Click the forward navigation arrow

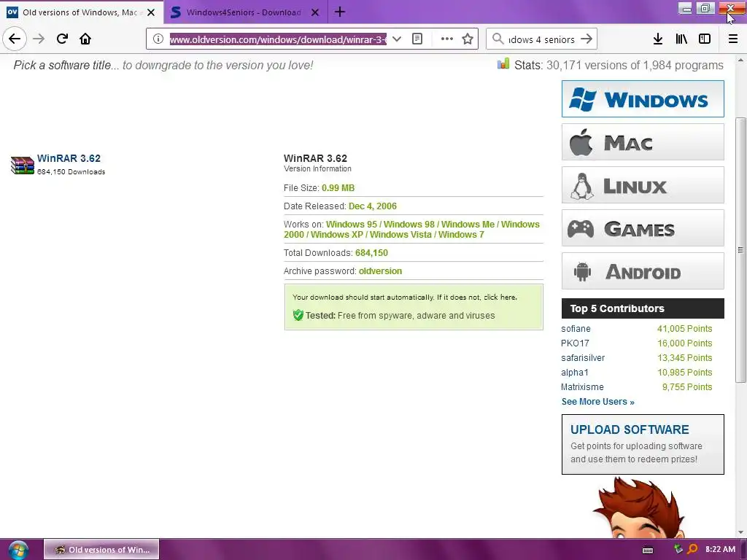tap(39, 39)
